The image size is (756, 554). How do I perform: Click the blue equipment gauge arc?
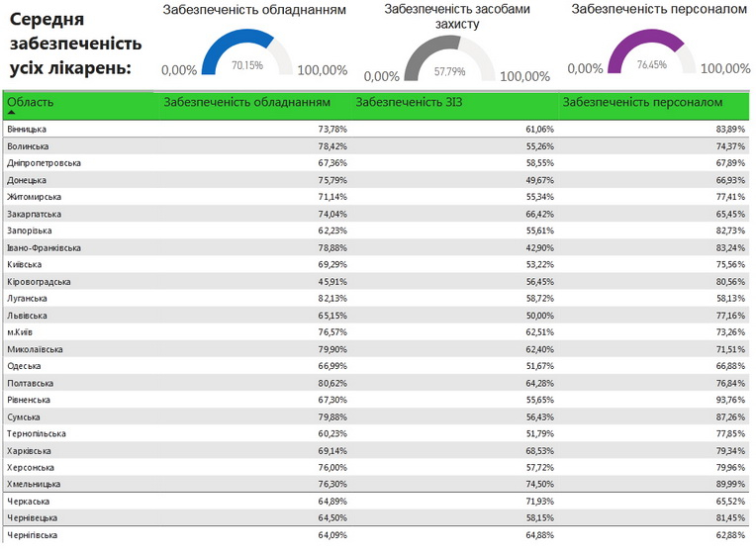[220, 43]
